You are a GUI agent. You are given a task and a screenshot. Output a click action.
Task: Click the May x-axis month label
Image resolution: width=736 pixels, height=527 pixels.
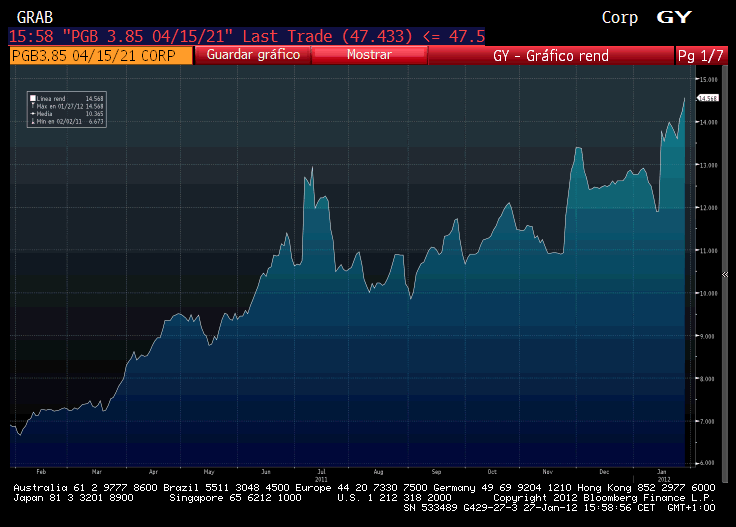click(x=209, y=472)
